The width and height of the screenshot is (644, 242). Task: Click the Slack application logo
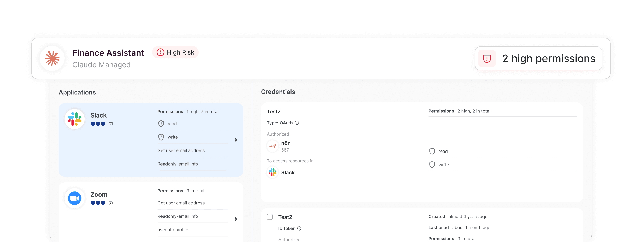75,119
